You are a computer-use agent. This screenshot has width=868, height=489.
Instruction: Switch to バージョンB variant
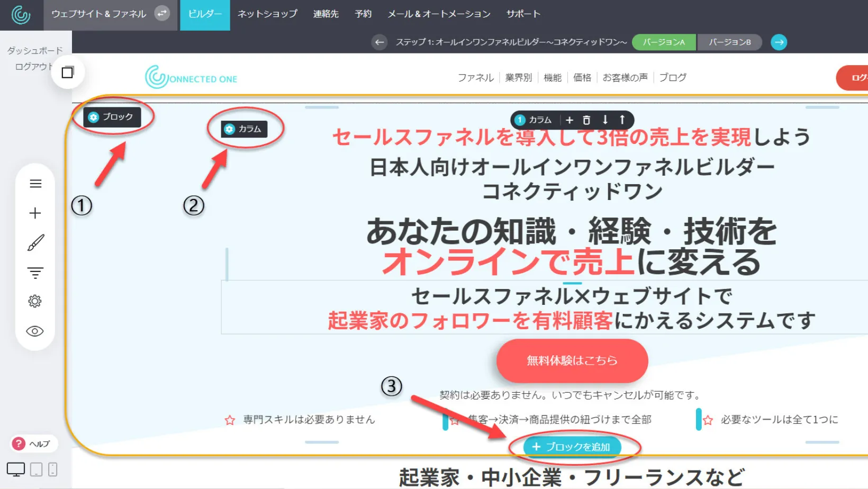click(x=729, y=42)
